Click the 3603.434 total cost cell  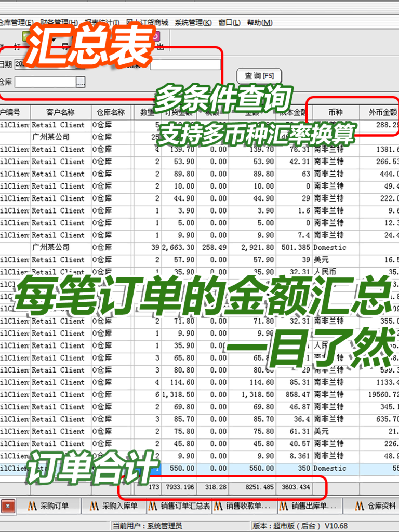point(295,487)
